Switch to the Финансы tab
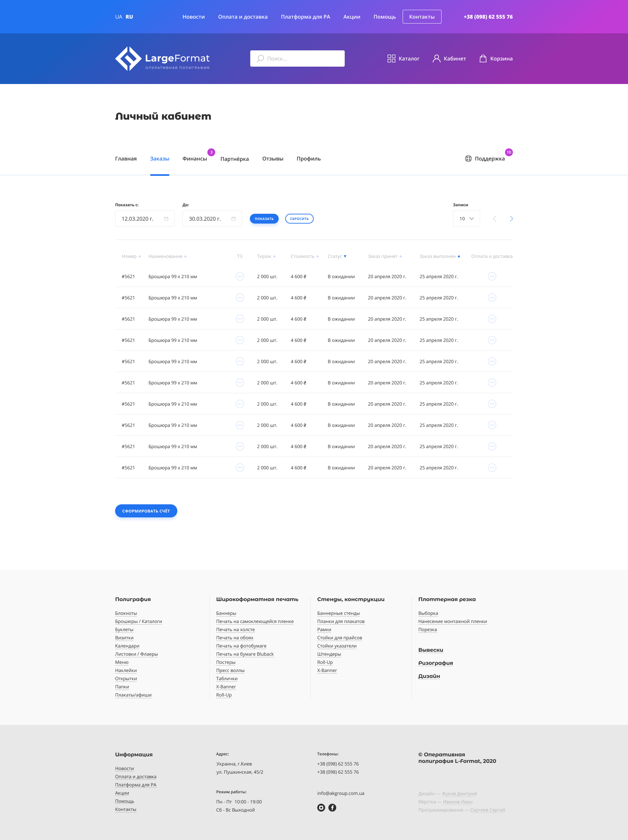Screen dimensions: 628x840 [x=195, y=159]
